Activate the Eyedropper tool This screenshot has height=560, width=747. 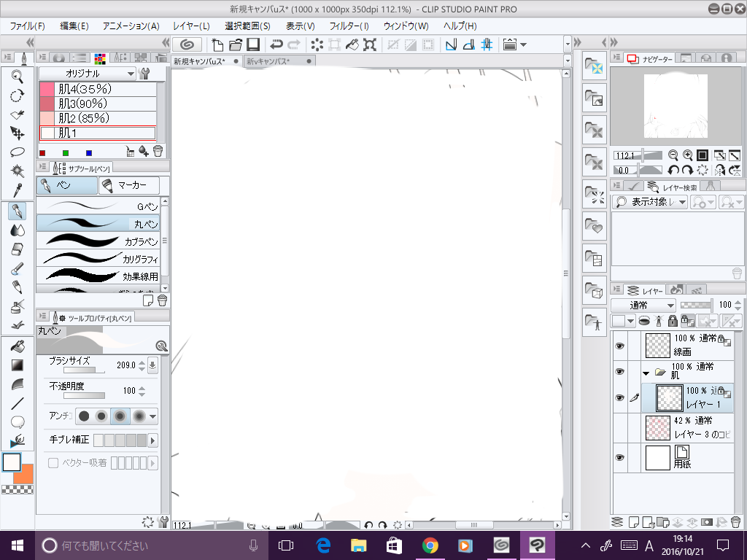(18, 190)
